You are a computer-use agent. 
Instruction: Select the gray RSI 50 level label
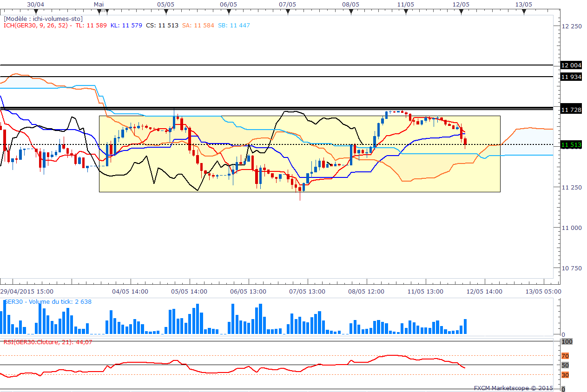point(565,365)
